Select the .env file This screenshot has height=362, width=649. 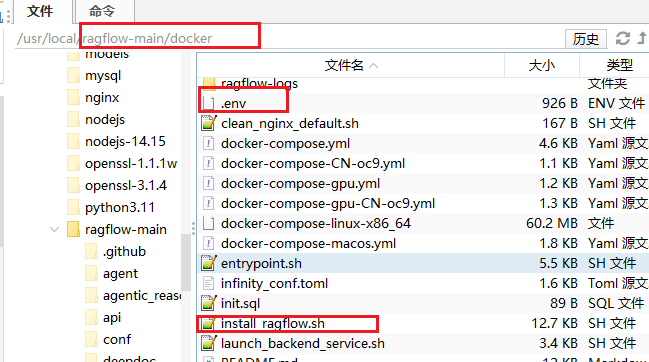423,103
